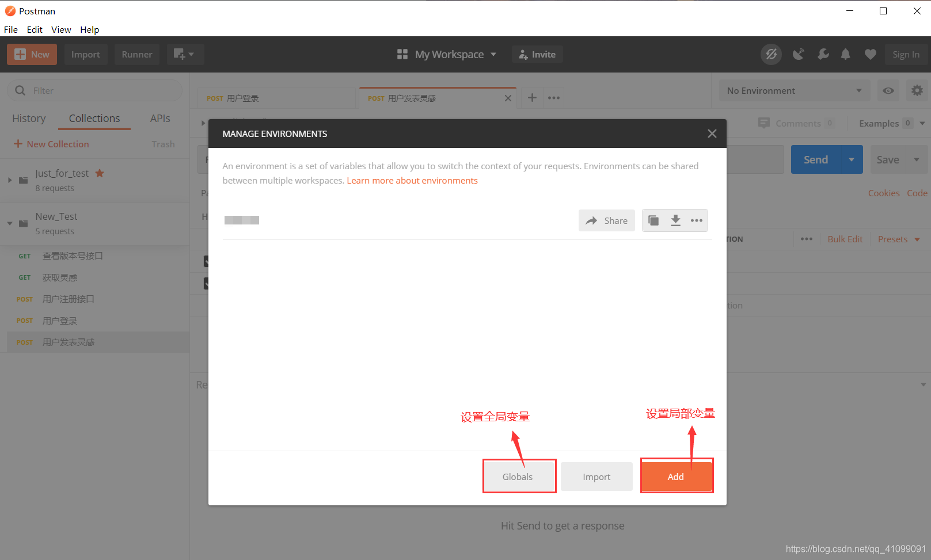Click the filter search magnifier icon
931x560 pixels.
pos(20,90)
